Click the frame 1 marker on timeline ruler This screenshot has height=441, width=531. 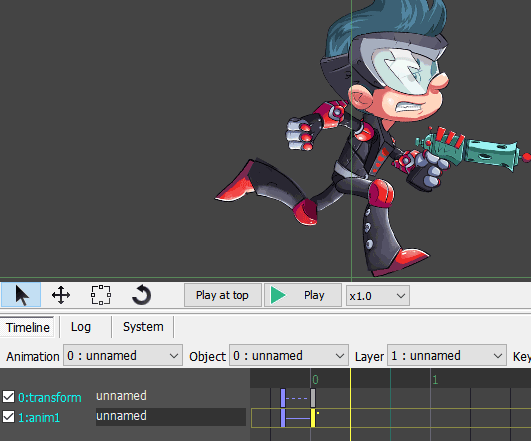click(x=435, y=380)
